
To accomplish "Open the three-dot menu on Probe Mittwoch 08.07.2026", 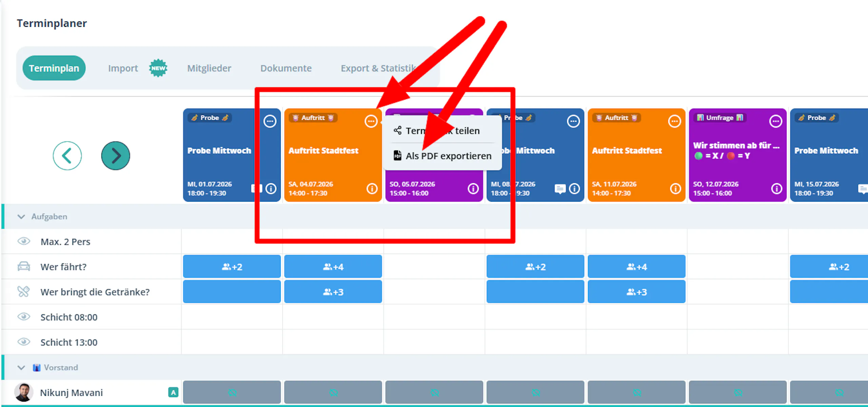I will [x=573, y=121].
